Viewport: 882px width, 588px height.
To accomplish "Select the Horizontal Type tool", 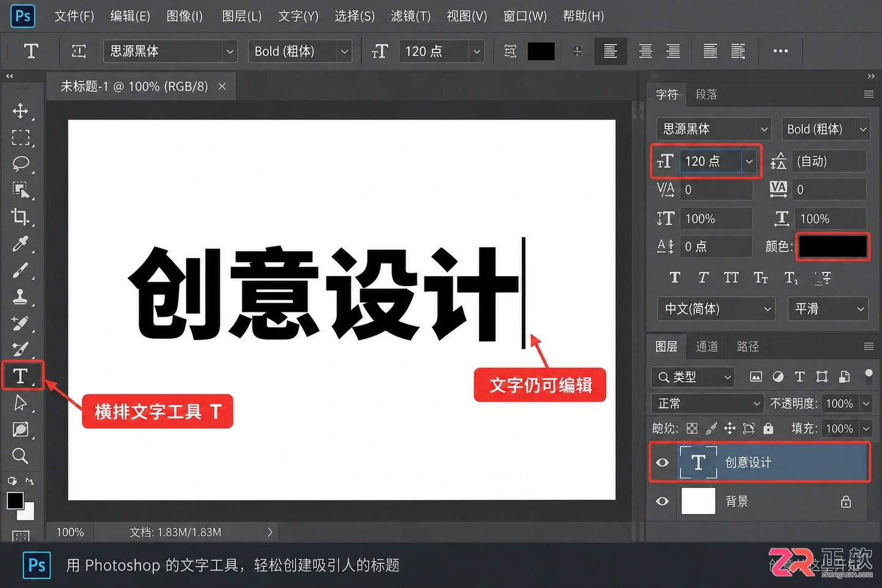I will (x=21, y=375).
